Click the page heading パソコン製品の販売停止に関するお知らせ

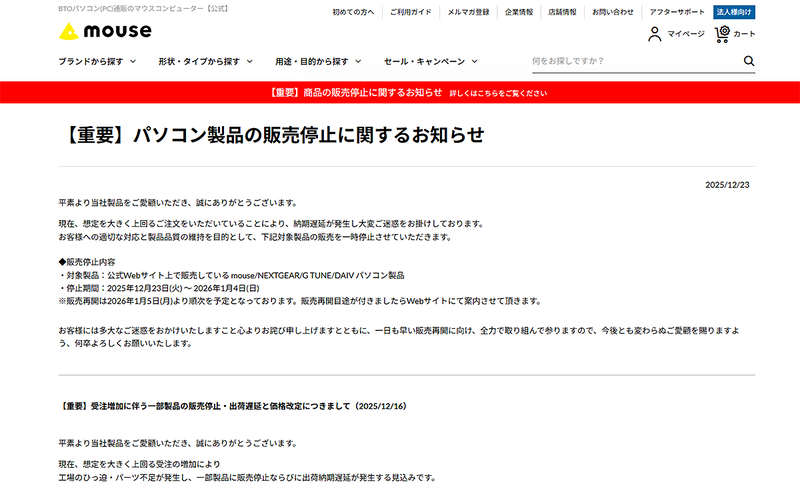(272, 135)
